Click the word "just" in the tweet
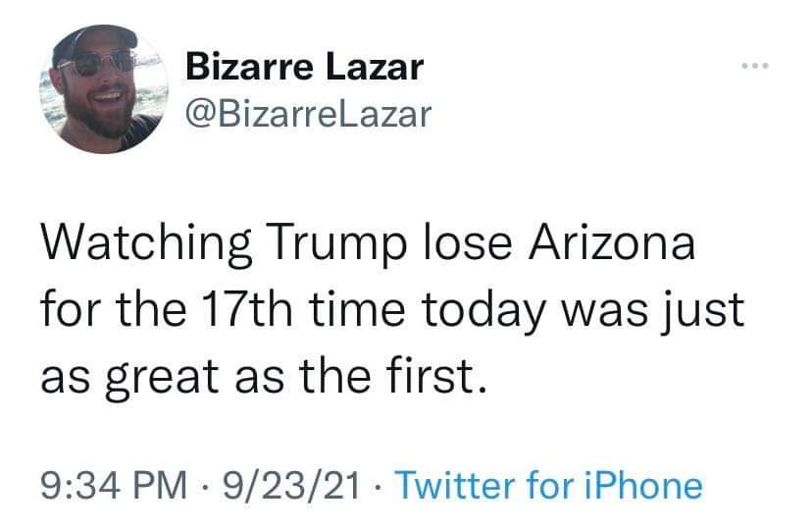 tap(710, 309)
